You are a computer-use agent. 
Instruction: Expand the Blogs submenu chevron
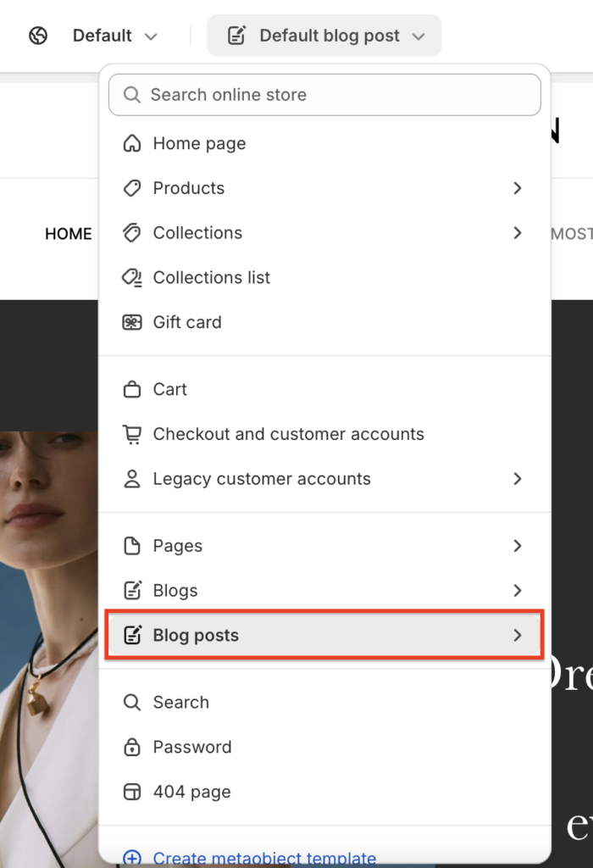(x=518, y=591)
